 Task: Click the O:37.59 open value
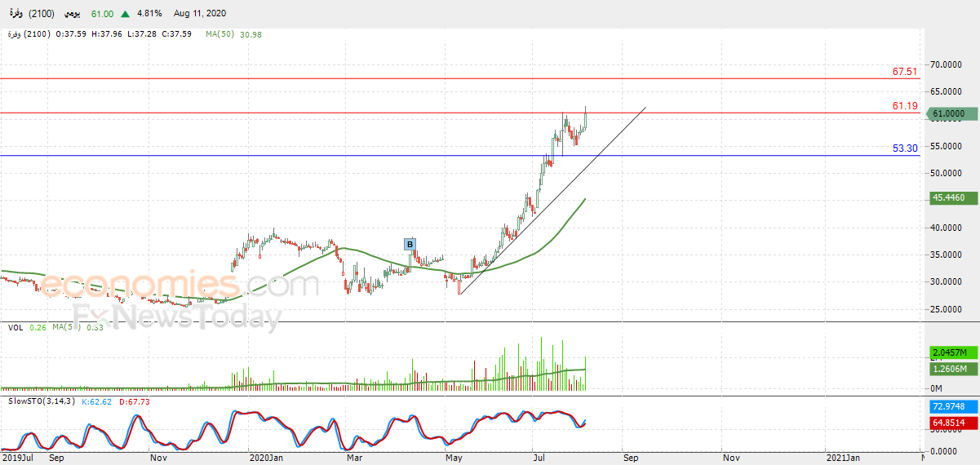(x=71, y=34)
